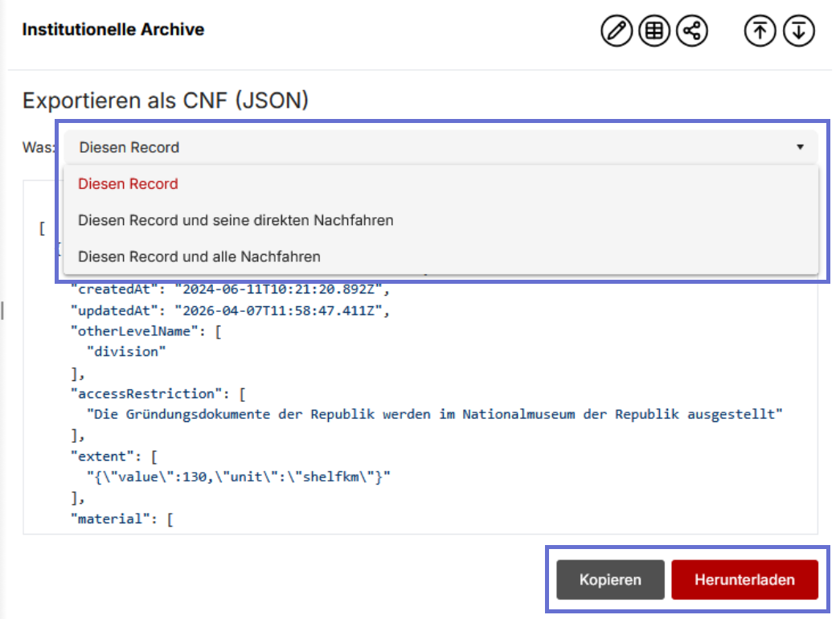Click the shelfkm value line
The height and width of the screenshot is (619, 840).
(x=239, y=477)
